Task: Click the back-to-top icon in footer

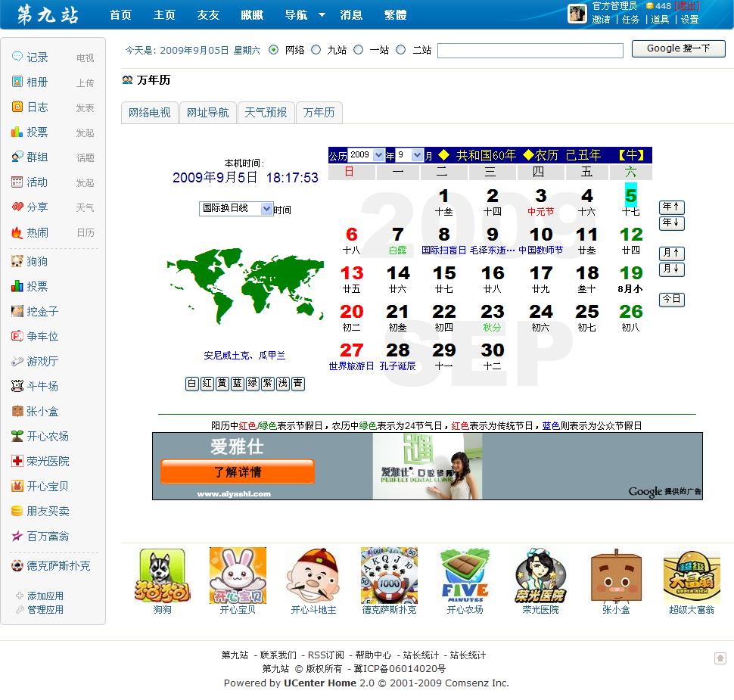Action: 720,658
